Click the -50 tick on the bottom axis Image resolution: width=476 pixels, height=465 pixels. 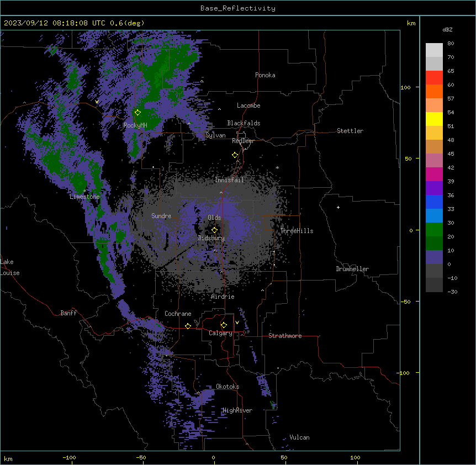pyautogui.click(x=141, y=457)
